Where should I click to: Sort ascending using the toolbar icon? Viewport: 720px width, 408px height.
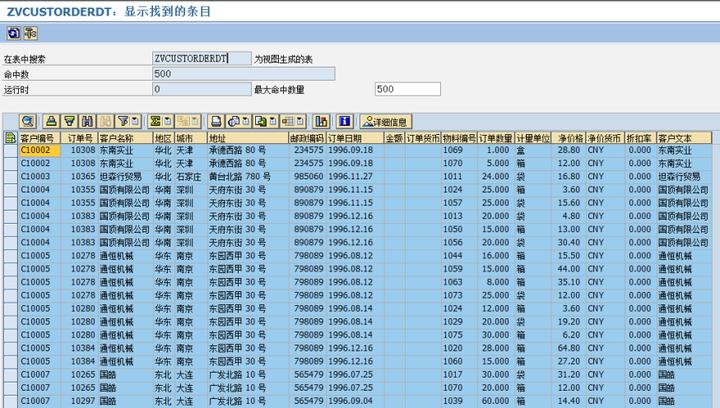51,121
